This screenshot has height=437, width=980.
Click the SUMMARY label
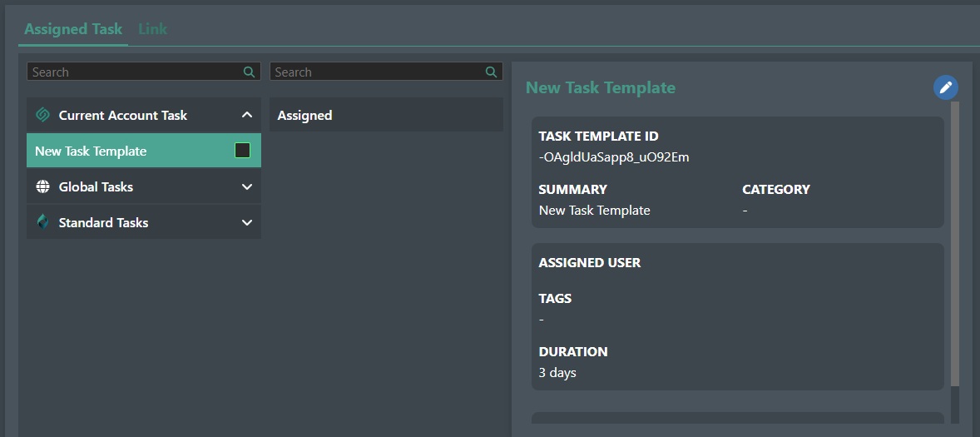(x=572, y=190)
